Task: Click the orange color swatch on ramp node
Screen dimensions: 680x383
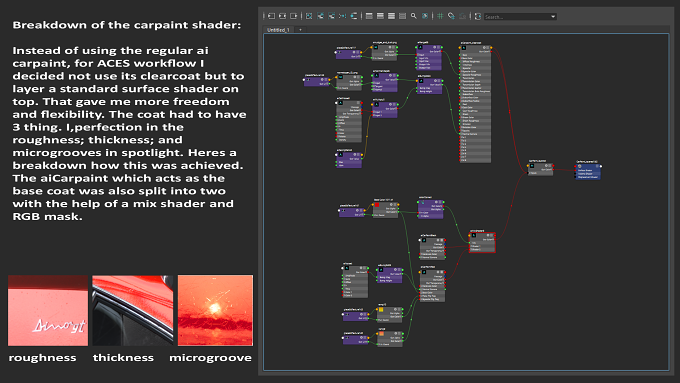Action: click(382, 334)
